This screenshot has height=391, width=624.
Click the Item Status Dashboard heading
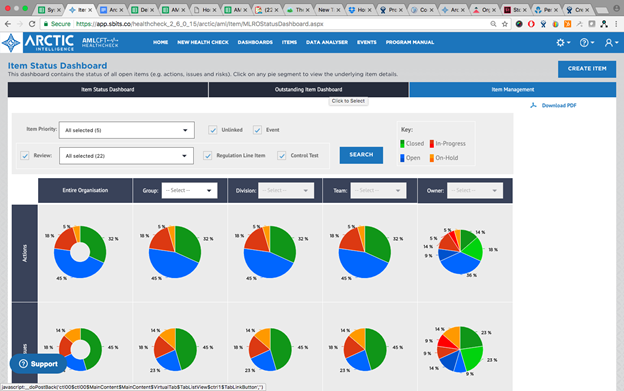57,66
